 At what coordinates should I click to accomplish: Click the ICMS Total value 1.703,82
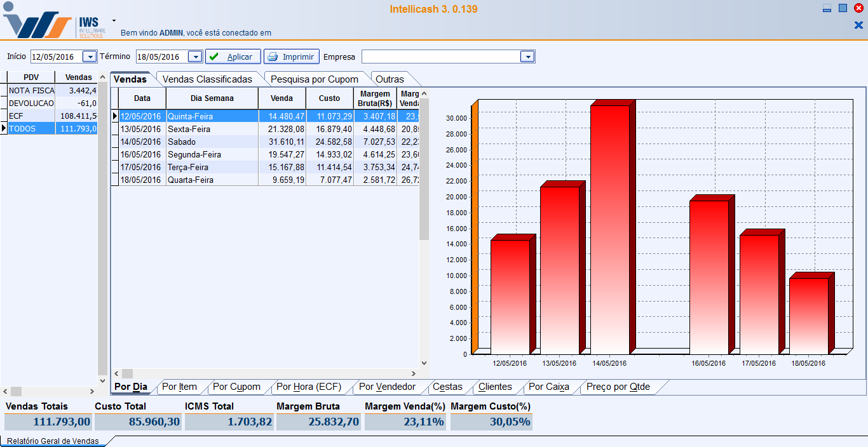point(229,422)
